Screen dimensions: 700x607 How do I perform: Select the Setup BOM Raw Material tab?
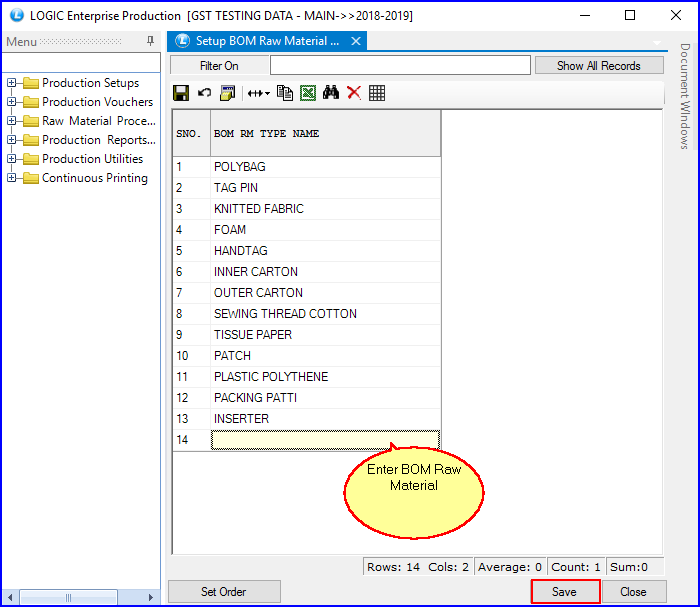tap(267, 41)
